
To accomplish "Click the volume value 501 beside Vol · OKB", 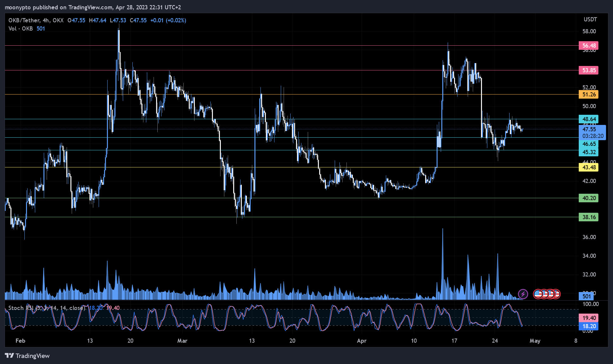I will (x=41, y=29).
